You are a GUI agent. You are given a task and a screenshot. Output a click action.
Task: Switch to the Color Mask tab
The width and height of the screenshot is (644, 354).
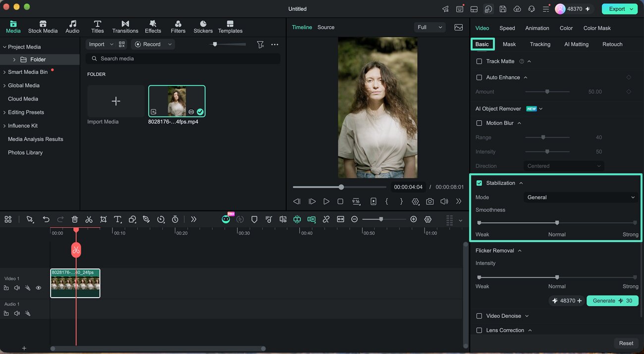point(597,28)
